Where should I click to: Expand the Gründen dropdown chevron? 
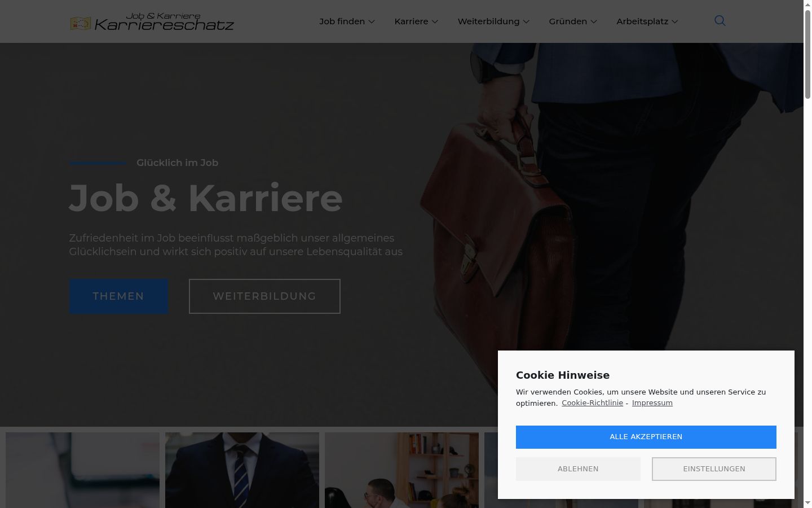click(x=594, y=21)
